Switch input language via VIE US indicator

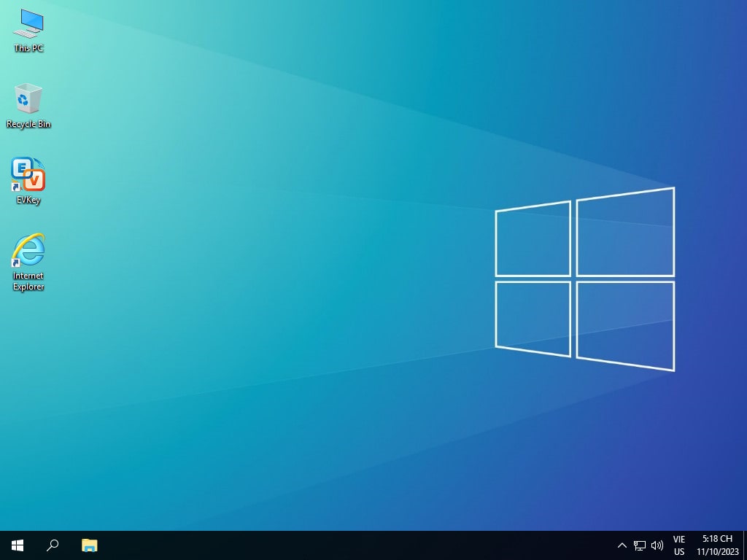pyautogui.click(x=679, y=545)
